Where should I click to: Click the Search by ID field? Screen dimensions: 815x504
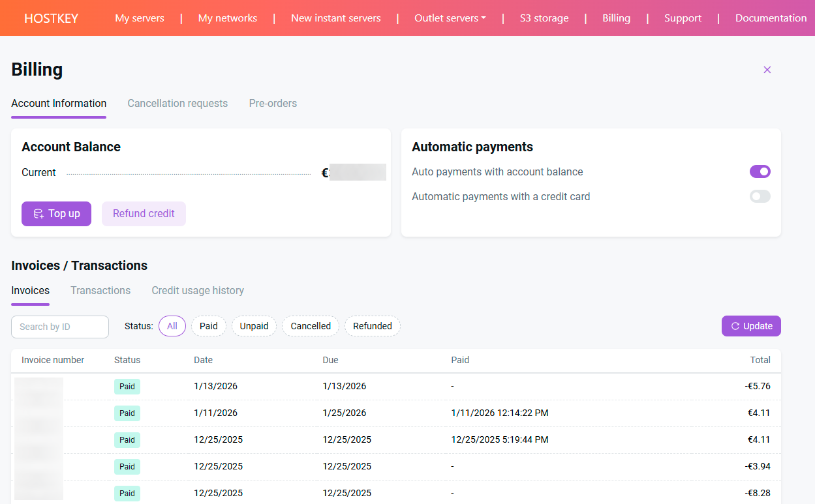tap(60, 327)
